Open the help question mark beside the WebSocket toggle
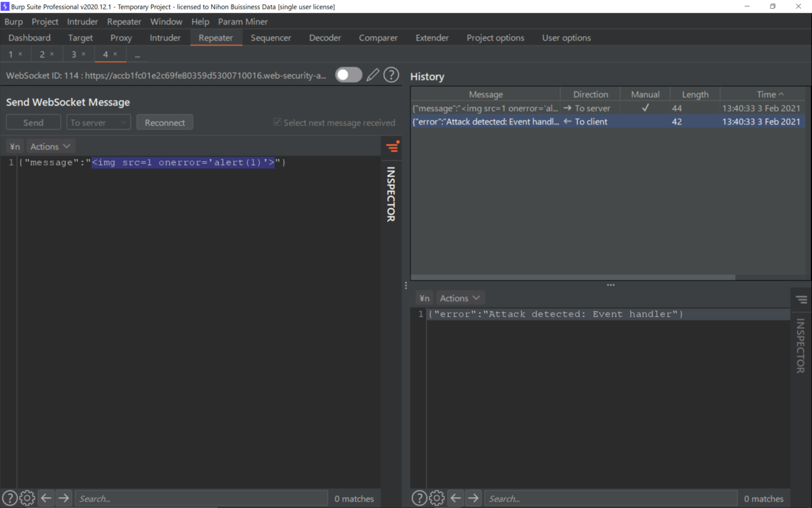Image resolution: width=812 pixels, height=508 pixels. click(x=391, y=75)
